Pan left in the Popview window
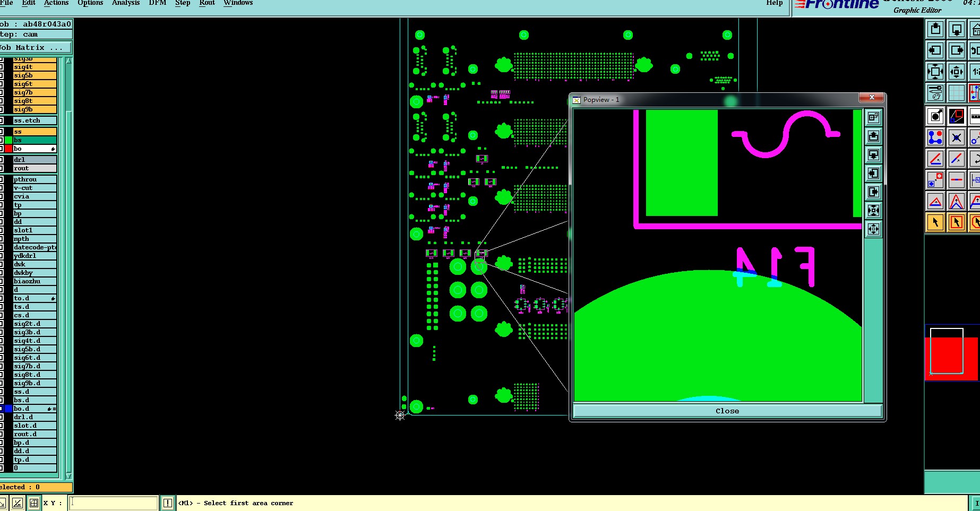This screenshot has height=511, width=980. (873, 173)
